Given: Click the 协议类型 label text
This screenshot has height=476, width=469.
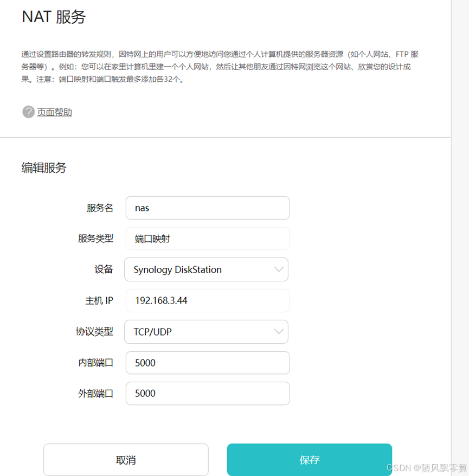Looking at the screenshot, I should pos(94,331).
